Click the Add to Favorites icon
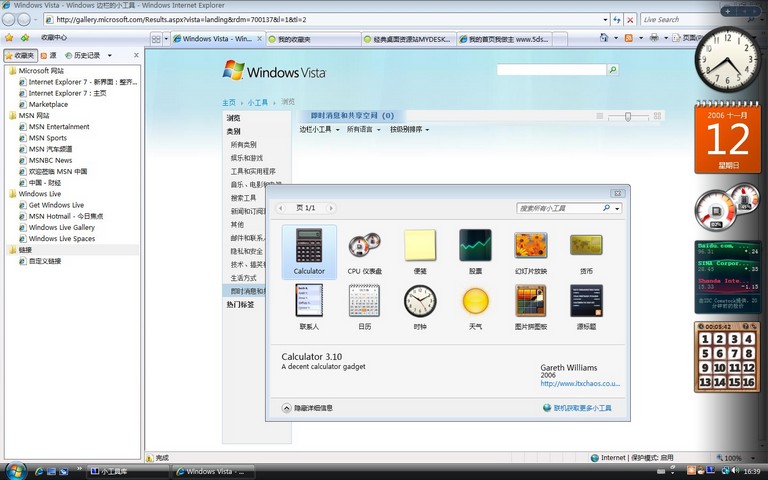Screen dimensions: 768x480 click(25, 37)
